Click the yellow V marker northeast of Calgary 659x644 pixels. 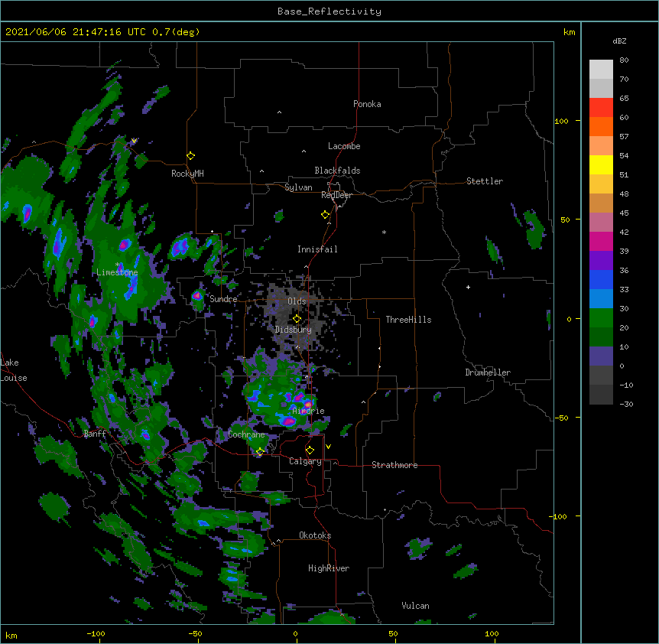pyautogui.click(x=328, y=447)
